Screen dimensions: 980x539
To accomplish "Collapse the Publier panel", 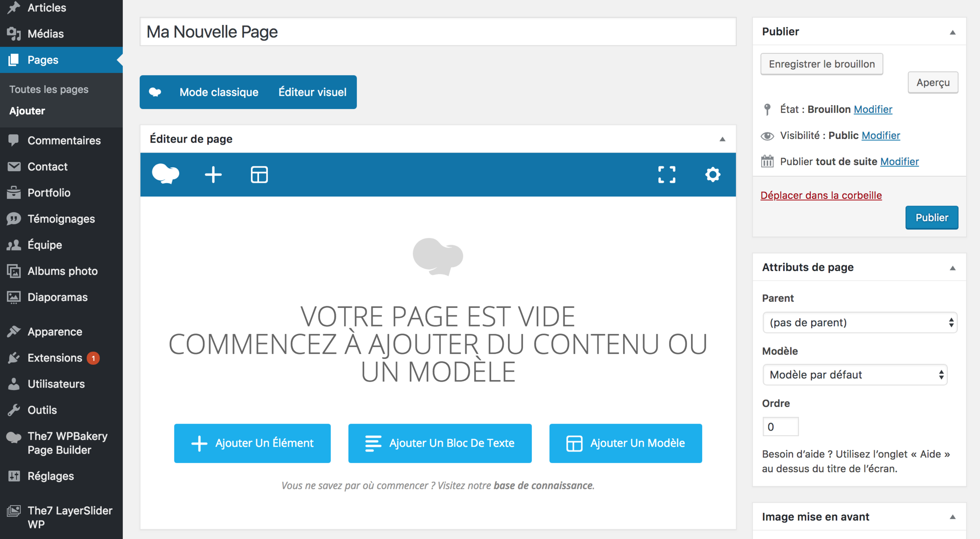I will coord(952,32).
